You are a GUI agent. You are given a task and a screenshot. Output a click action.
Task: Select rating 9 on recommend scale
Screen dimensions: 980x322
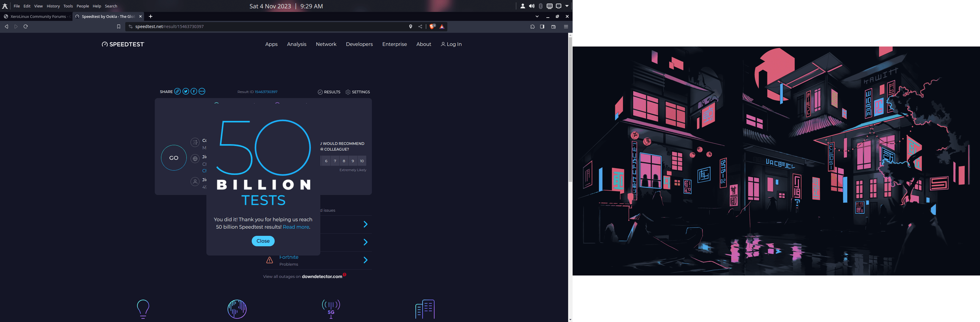click(353, 161)
